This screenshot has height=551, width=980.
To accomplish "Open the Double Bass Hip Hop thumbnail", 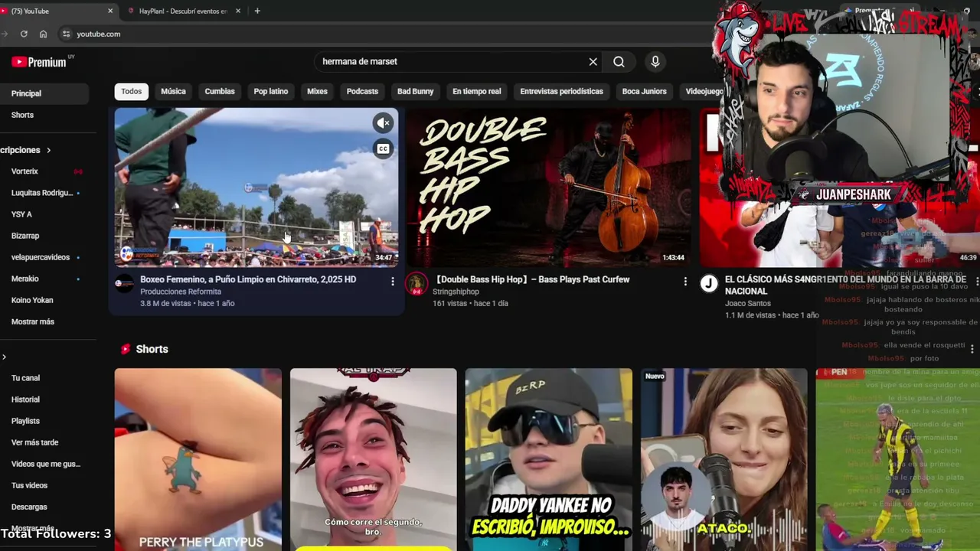I will point(548,187).
